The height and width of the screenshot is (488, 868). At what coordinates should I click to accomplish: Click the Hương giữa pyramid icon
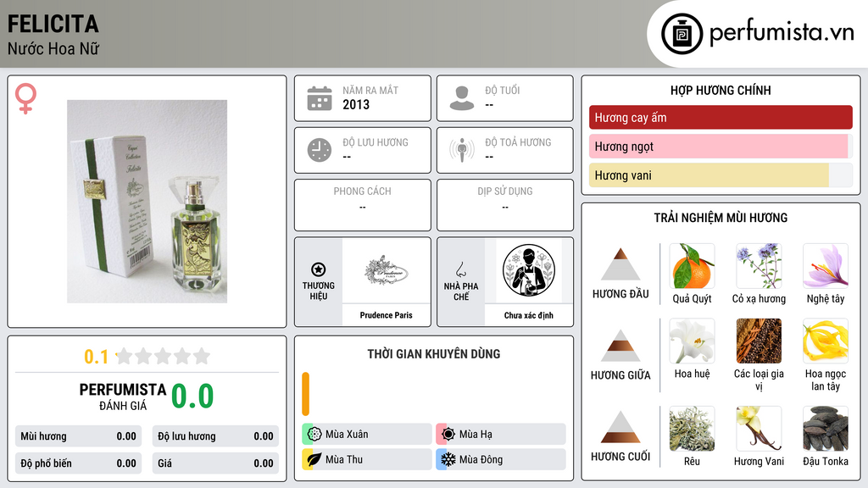[x=620, y=346]
